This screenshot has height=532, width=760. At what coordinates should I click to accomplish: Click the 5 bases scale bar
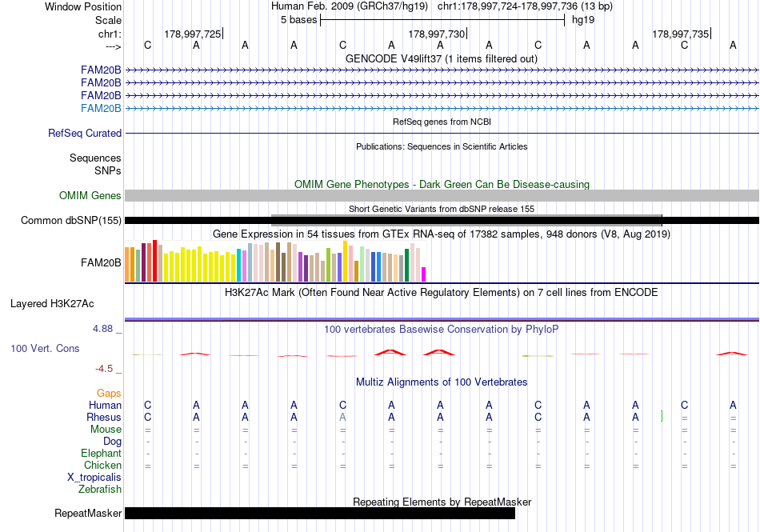pos(442,20)
